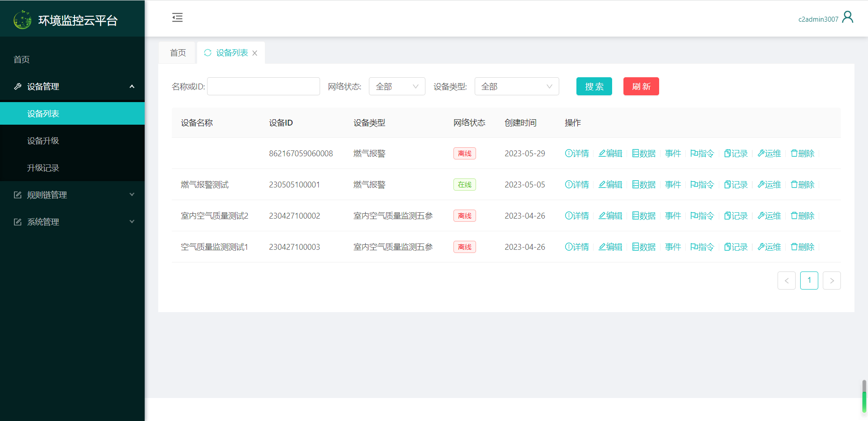This screenshot has height=421, width=868.
Task: Open 事件 for device 862167059060008
Action: [673, 154]
